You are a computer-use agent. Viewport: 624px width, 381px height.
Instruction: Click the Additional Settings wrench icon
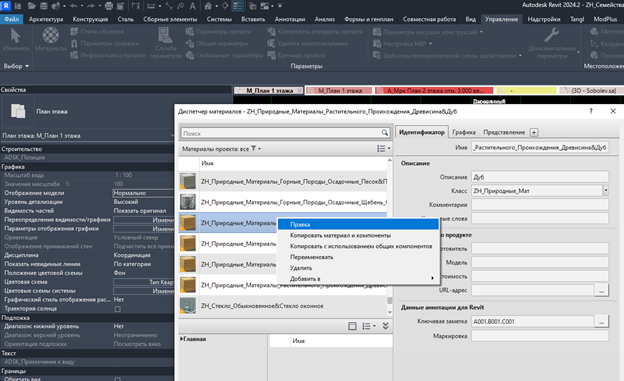coord(552,35)
